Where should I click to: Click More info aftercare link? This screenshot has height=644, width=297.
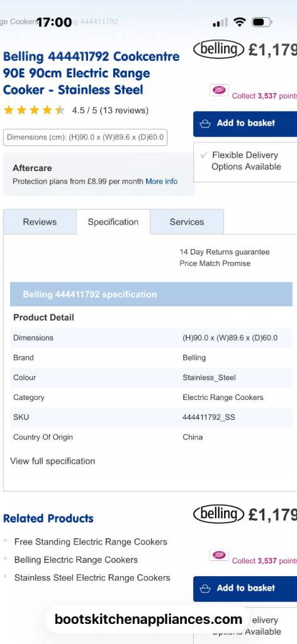click(x=162, y=181)
